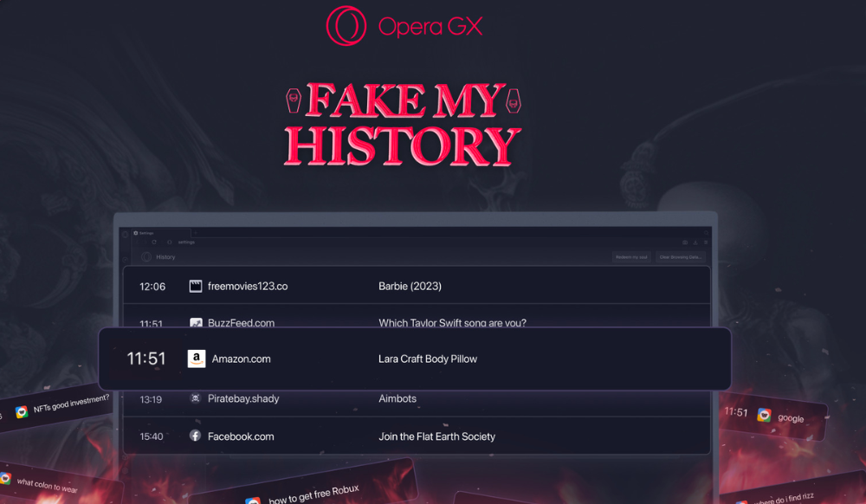
Task: Click the Google icon on the google search card
Action: [x=763, y=415]
